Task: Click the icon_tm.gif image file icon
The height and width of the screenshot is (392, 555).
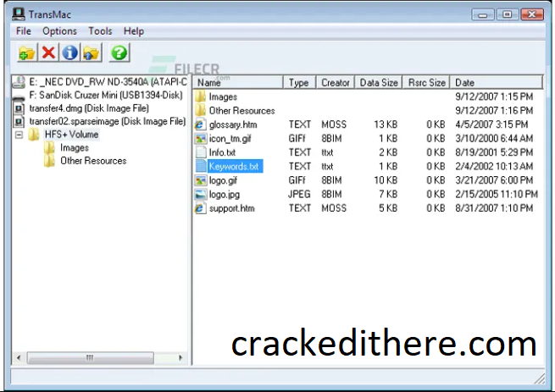Action: [200, 138]
